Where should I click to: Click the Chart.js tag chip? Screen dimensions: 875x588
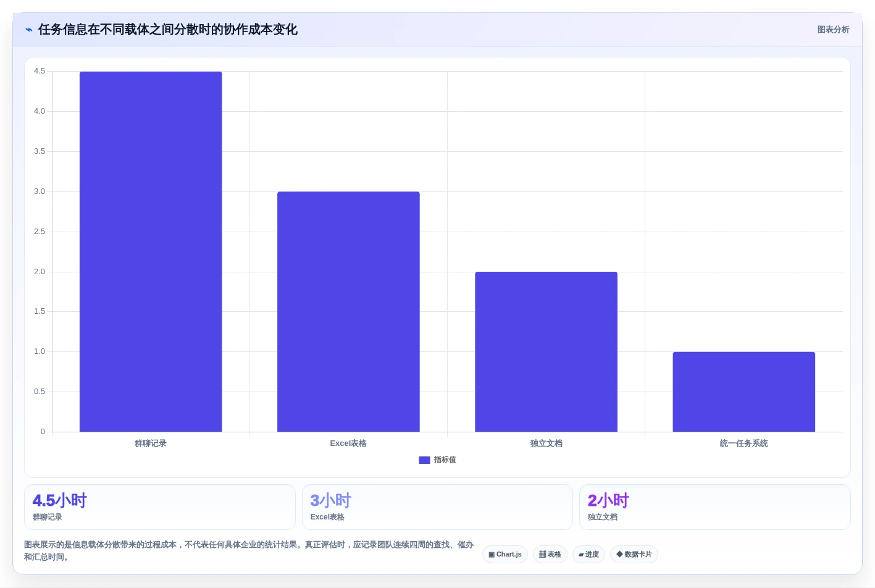(x=505, y=554)
